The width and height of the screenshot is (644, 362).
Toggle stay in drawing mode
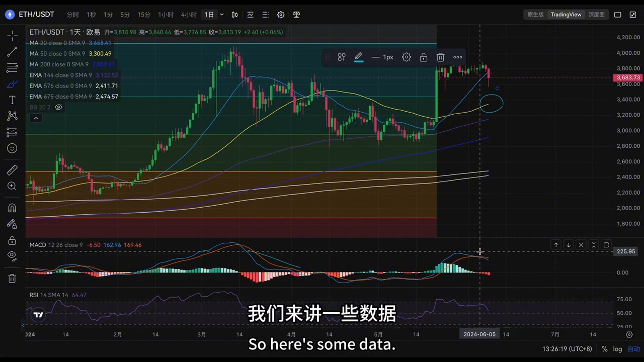tap(12, 224)
